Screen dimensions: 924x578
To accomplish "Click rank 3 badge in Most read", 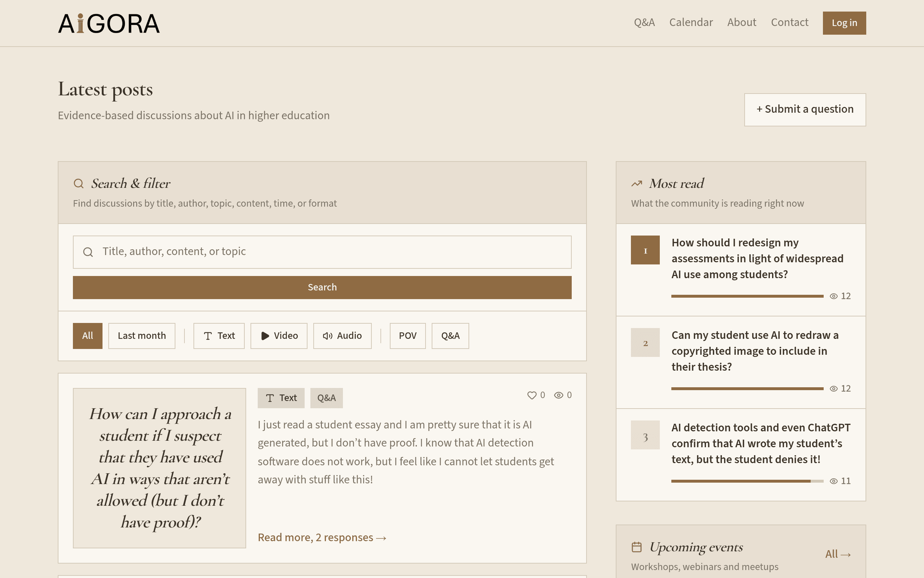I will point(645,435).
